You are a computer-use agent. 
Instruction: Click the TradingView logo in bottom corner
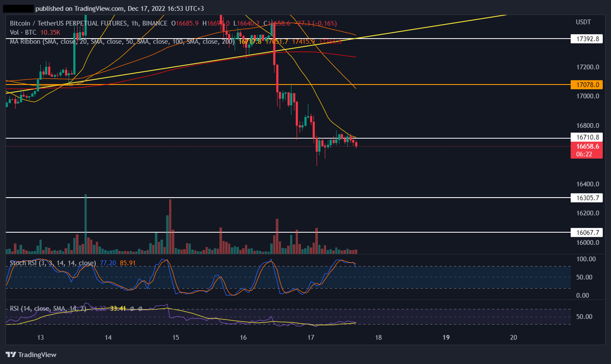point(31,354)
